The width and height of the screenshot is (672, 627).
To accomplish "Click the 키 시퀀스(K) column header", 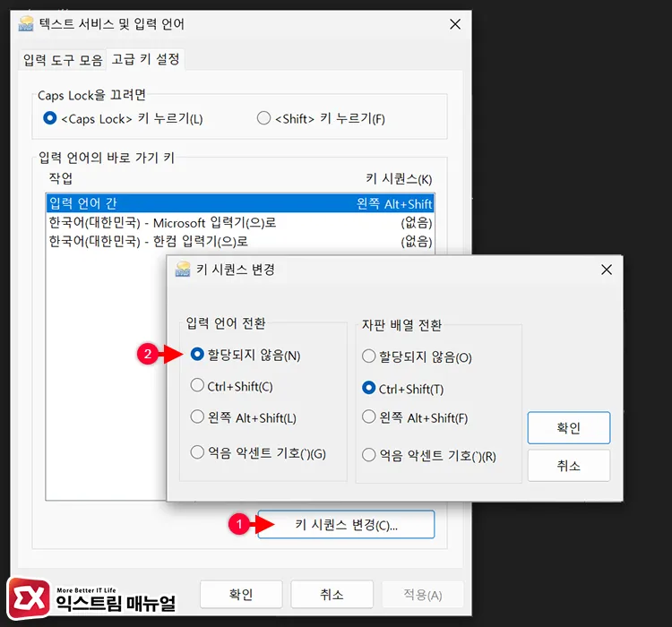I will 399,179.
